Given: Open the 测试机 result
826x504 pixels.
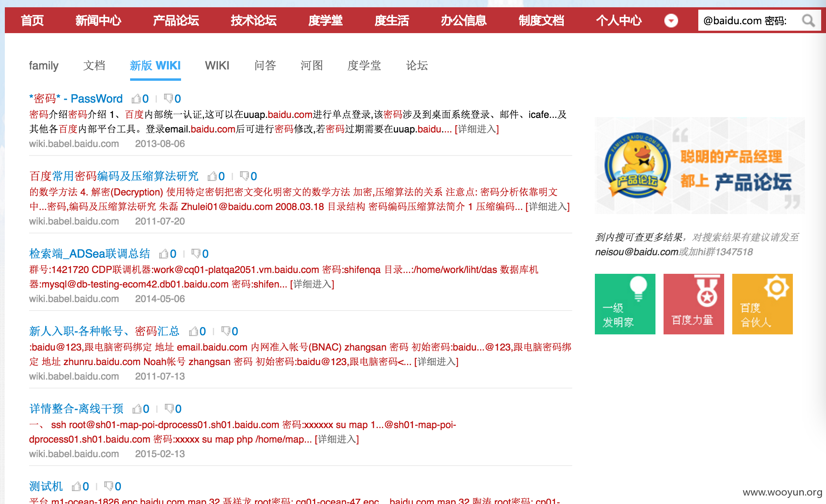Looking at the screenshot, I should (46, 486).
